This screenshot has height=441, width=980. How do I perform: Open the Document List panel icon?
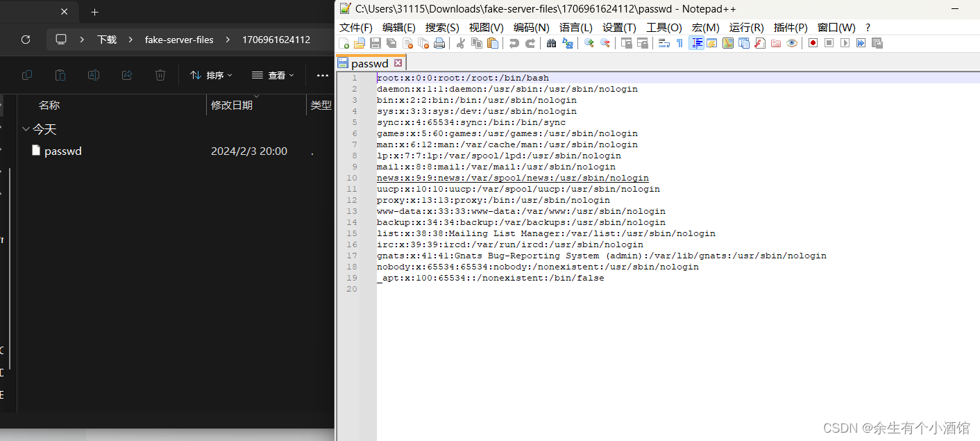tap(744, 43)
